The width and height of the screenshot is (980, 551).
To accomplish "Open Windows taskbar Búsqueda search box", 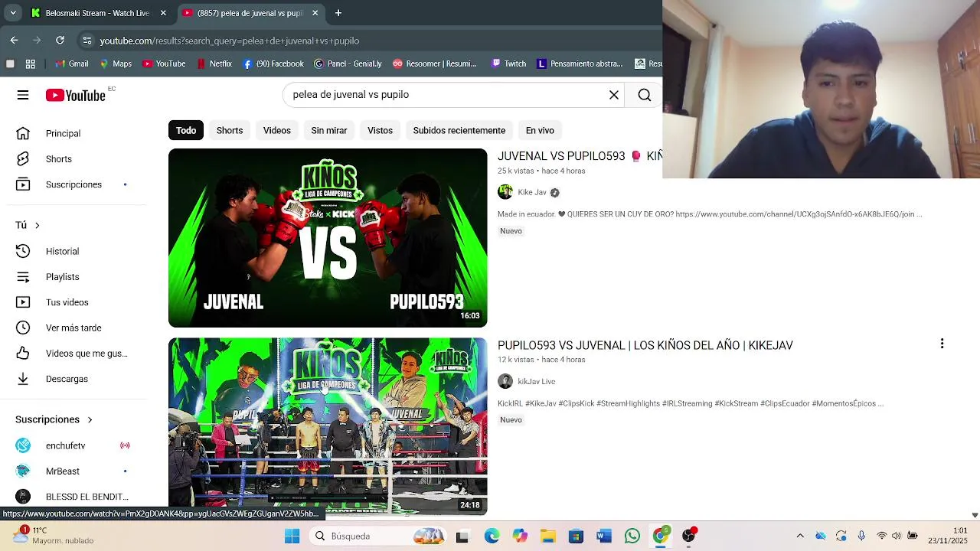I will click(x=377, y=536).
